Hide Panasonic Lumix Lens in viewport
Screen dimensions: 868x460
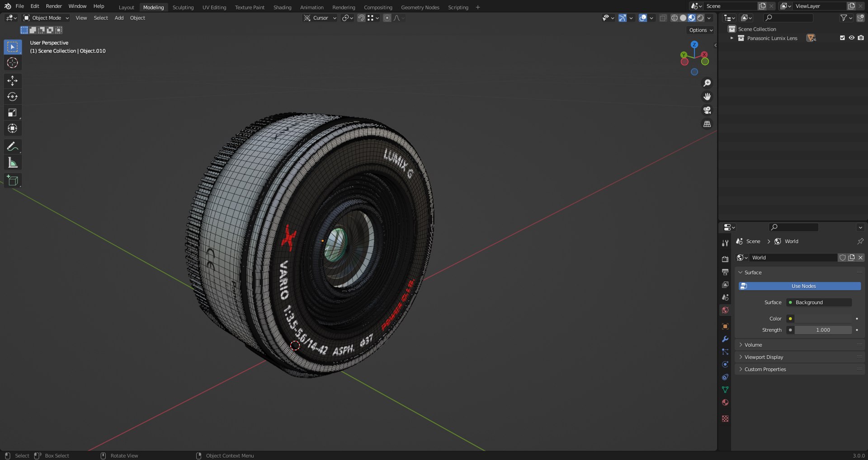[851, 38]
